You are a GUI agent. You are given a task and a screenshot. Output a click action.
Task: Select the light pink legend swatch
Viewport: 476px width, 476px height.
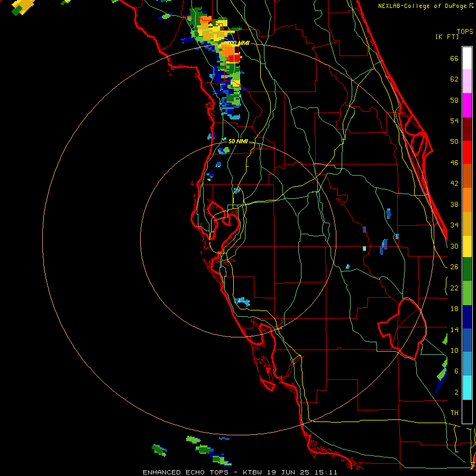click(467, 81)
